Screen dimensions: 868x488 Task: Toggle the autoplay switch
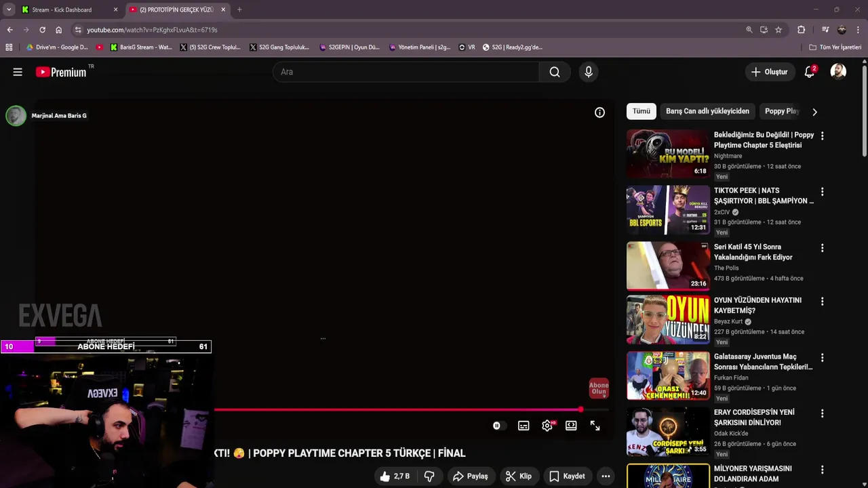[498, 426]
